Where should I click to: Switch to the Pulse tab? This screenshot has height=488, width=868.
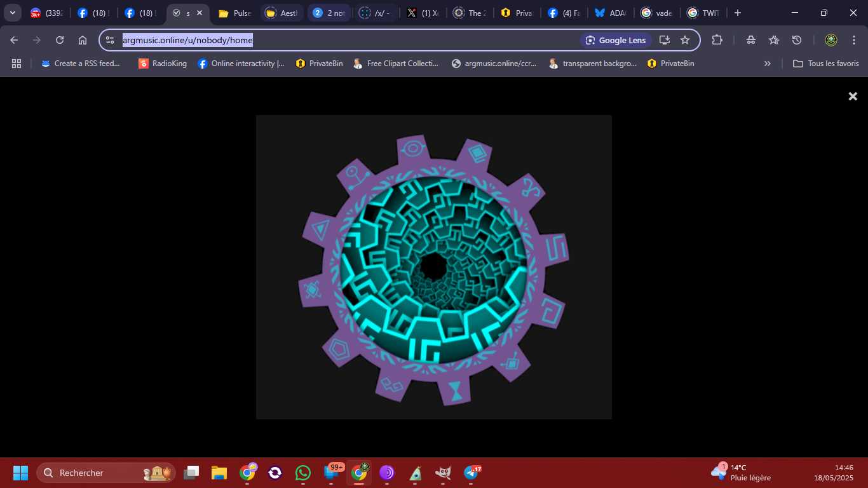pyautogui.click(x=234, y=13)
